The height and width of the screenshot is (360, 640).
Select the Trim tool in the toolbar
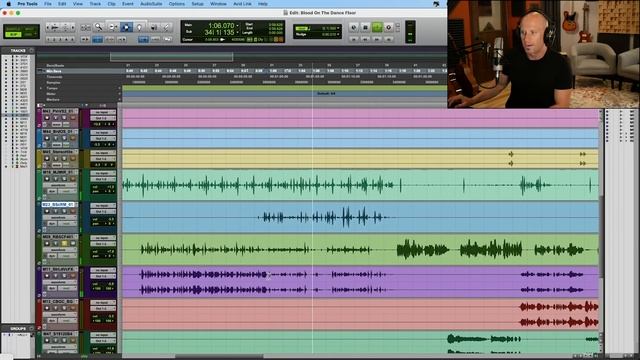click(x=113, y=27)
